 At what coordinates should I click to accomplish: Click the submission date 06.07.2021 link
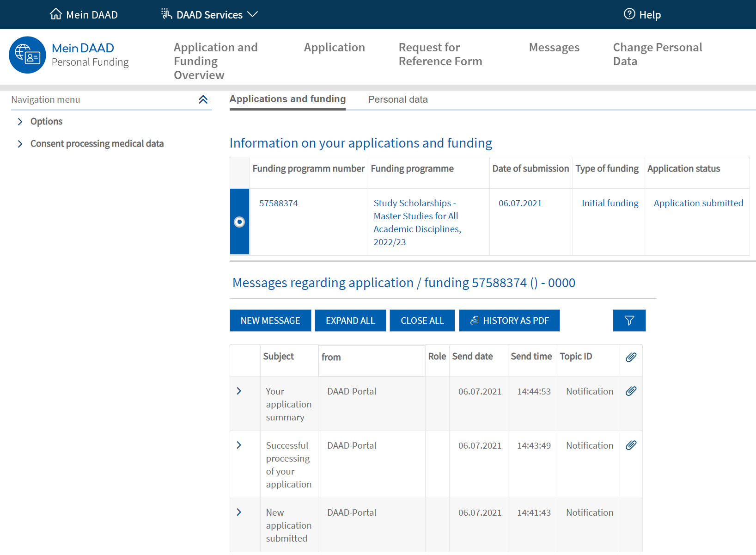click(520, 203)
